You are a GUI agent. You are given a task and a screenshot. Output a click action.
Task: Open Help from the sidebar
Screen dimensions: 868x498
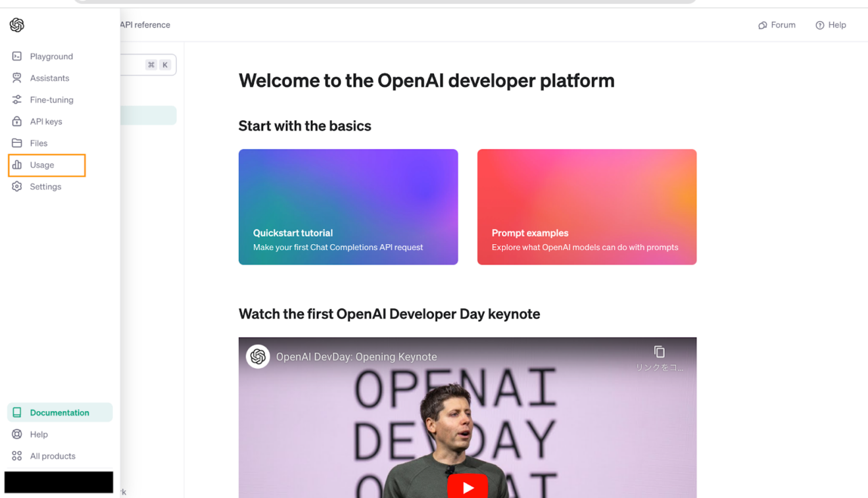tap(38, 434)
